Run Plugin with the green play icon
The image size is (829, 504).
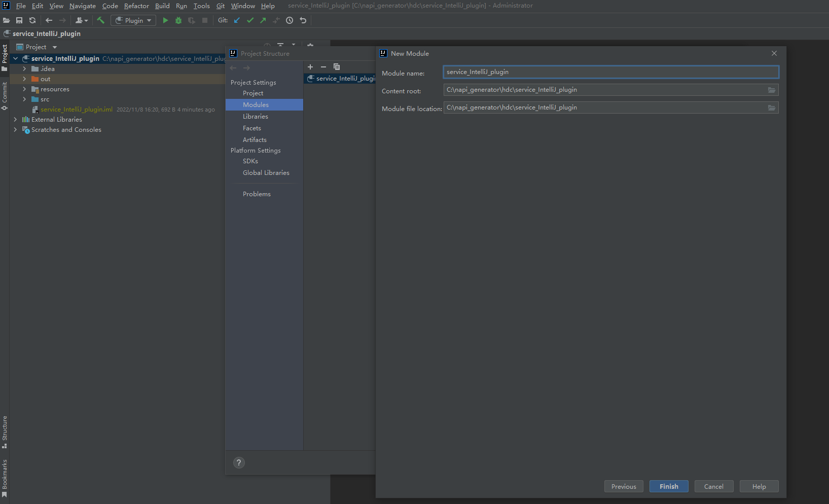(165, 20)
